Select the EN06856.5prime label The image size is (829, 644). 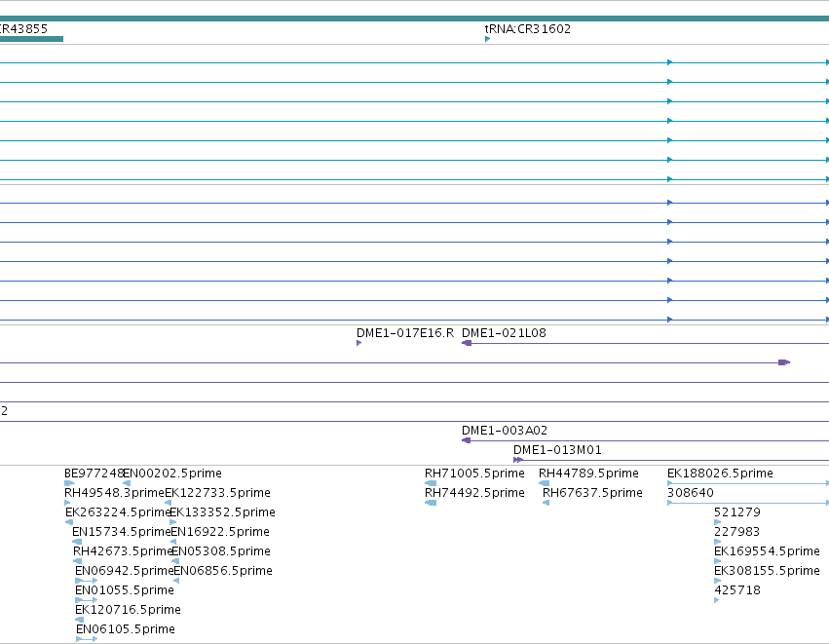pyautogui.click(x=223, y=571)
